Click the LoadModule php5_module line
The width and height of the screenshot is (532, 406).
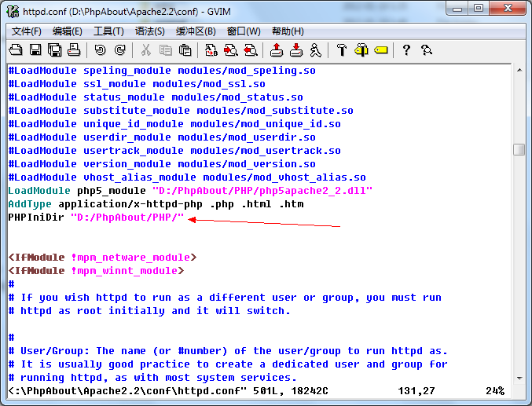tap(189, 191)
